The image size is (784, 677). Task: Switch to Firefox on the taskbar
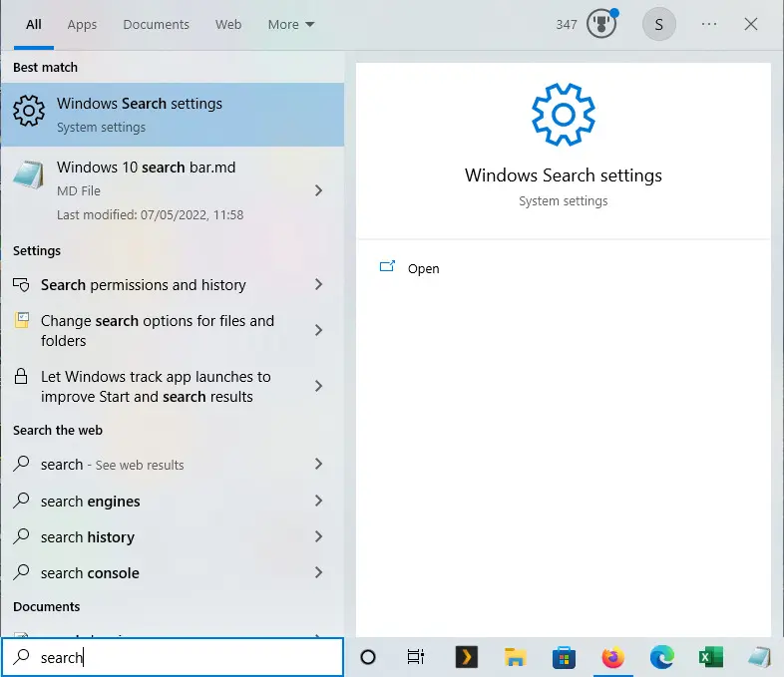[x=613, y=657]
